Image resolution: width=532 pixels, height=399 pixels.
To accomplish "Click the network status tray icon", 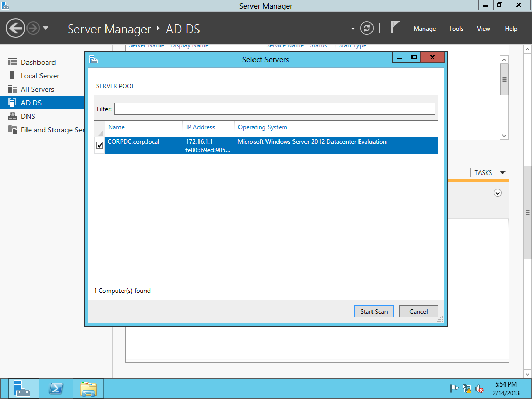I will pyautogui.click(x=467, y=389).
